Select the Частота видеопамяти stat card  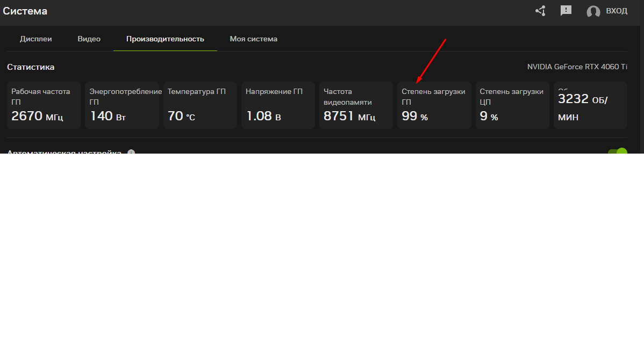[x=356, y=105]
